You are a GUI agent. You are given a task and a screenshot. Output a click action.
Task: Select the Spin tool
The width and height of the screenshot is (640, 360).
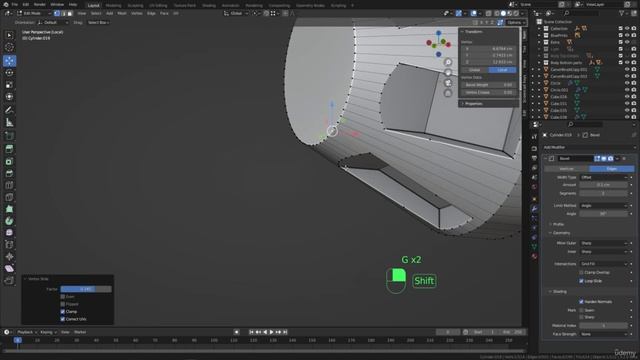pos(9,221)
